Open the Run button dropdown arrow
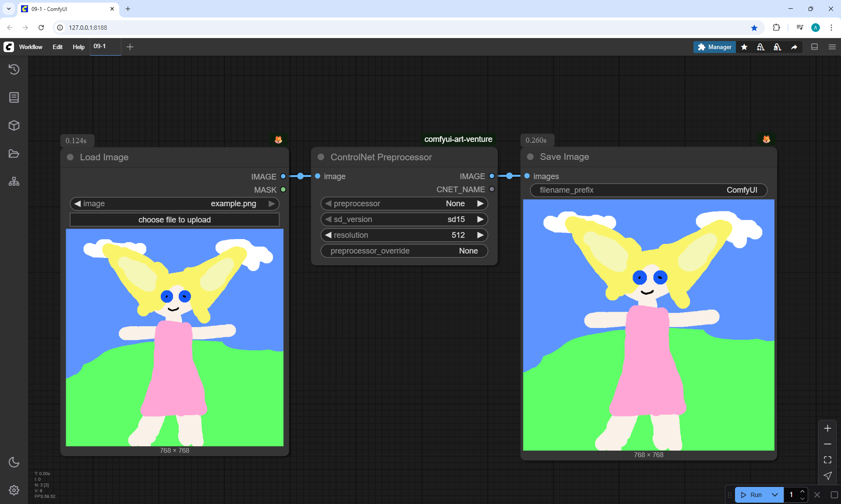Screen dimensions: 841x504 [775, 495]
